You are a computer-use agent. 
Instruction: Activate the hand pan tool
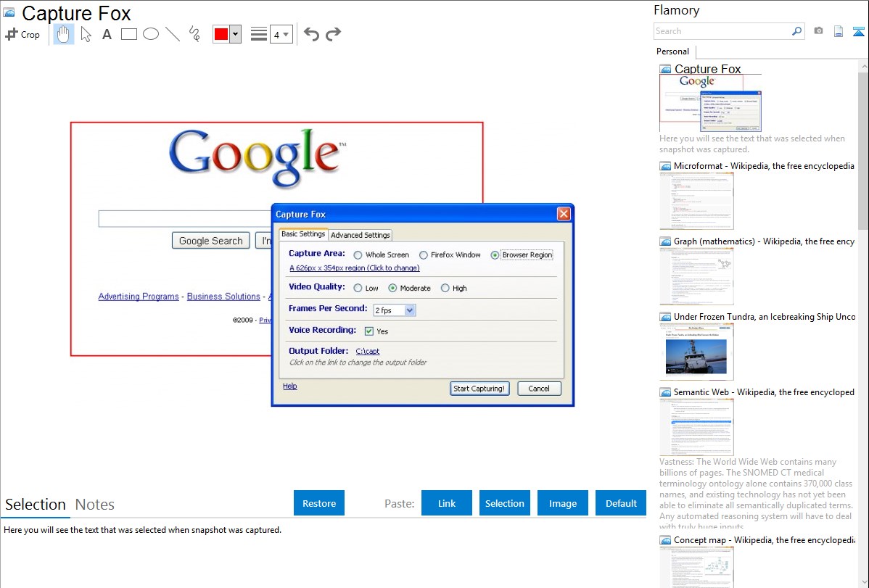coord(64,34)
